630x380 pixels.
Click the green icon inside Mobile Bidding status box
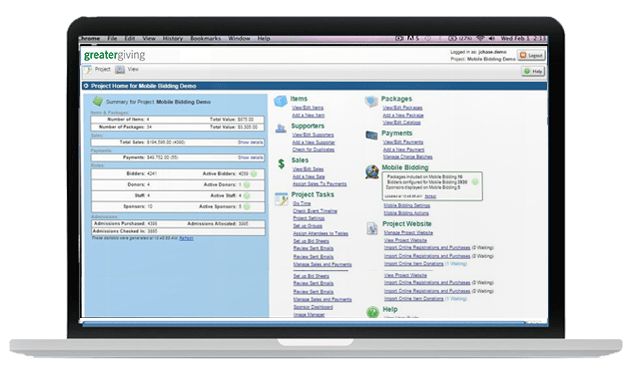click(x=475, y=182)
